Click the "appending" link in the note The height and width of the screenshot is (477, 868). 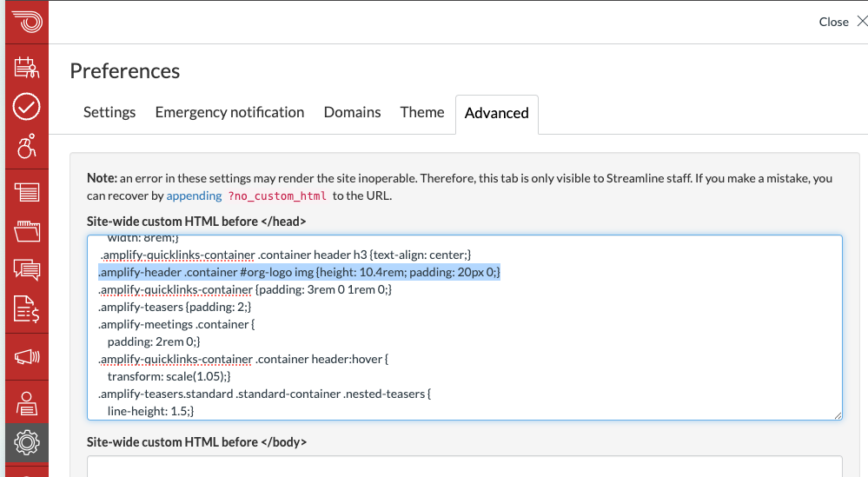[194, 195]
